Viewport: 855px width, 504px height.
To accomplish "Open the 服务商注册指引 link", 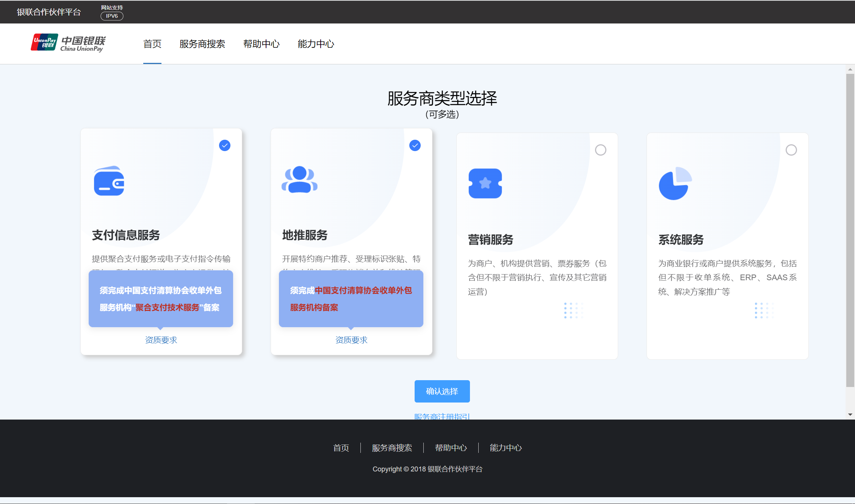I will pyautogui.click(x=442, y=416).
